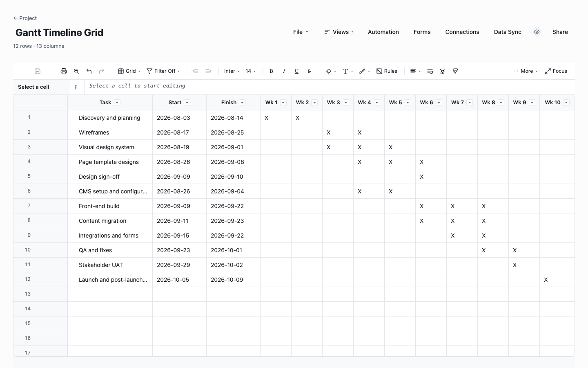Image resolution: width=588 pixels, height=368 pixels.
Task: Open the Task column dropdown arrow
Action: point(117,103)
